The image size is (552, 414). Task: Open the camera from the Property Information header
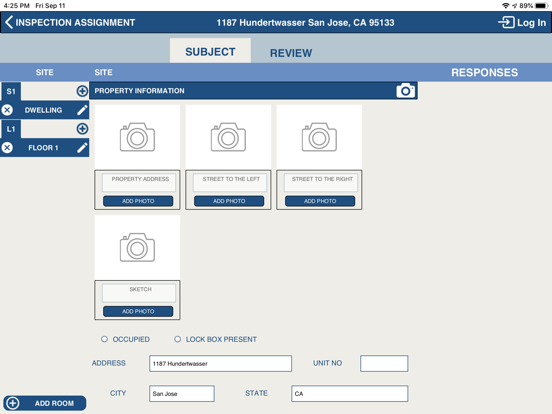406,91
